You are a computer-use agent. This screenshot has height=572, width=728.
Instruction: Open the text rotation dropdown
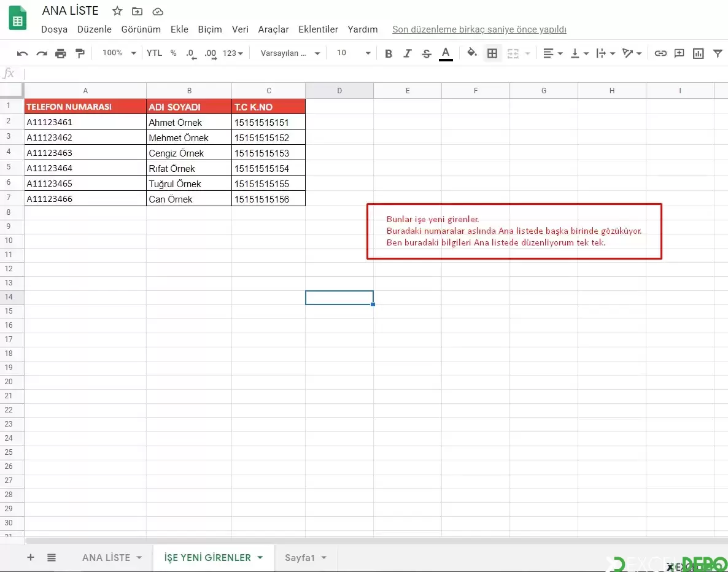click(x=632, y=53)
